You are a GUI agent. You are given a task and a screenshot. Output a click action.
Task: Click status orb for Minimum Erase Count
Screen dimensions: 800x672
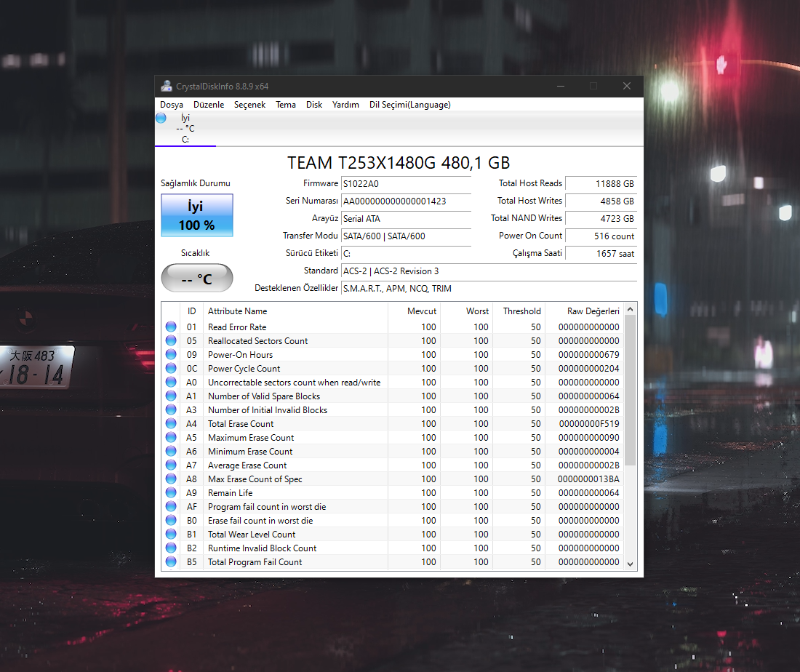171,451
